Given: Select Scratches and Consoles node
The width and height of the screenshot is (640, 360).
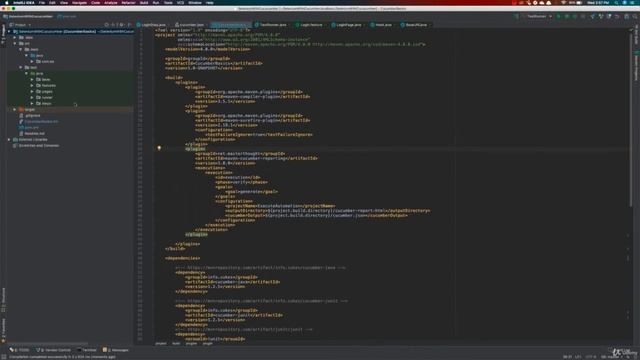Looking at the screenshot, I should (39, 146).
